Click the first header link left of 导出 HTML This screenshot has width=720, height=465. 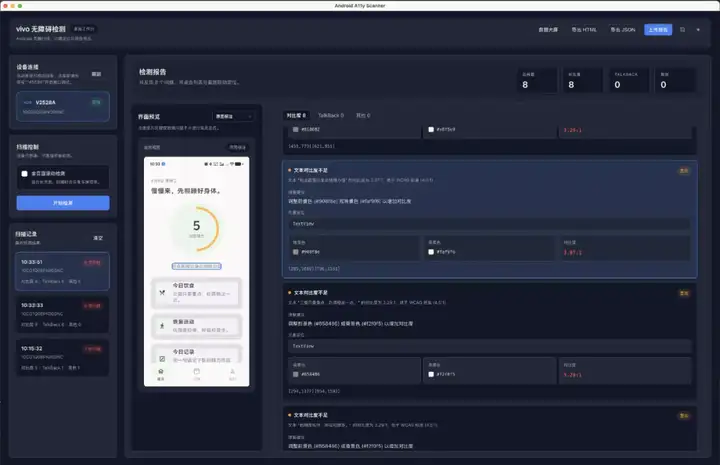(x=548, y=30)
